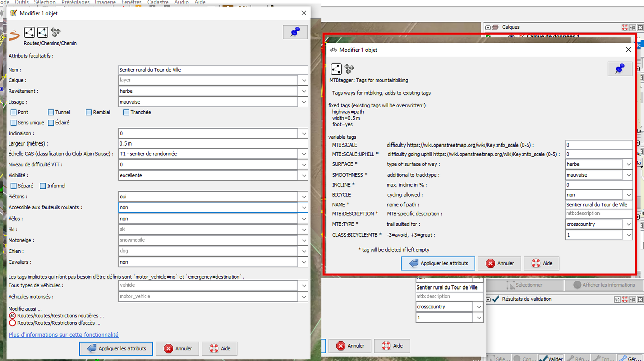Open preferences icon in Résultats de validation panel

pos(617,299)
